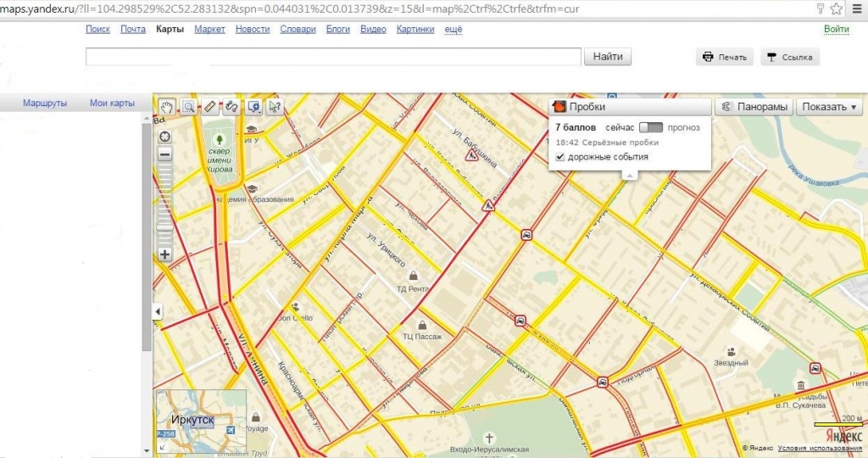Screen dimensions: 868x458
Task: Click the zoom out minus button
Action: coord(164,154)
